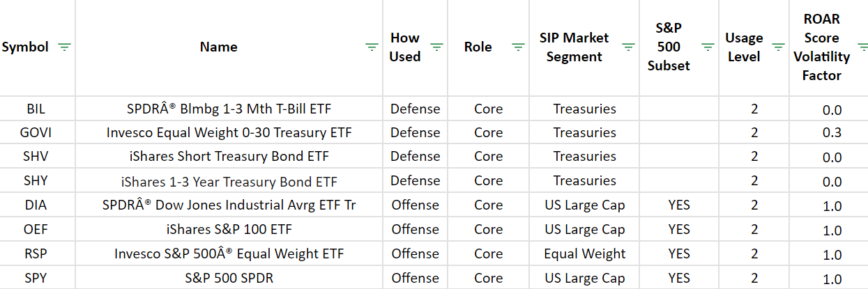Select Offense in the SPY row
This screenshot has height=289, width=868.
pos(416,278)
